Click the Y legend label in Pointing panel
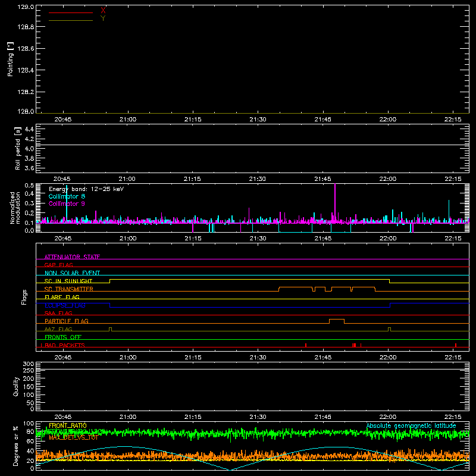Screen dimensions: 476x476 click(103, 18)
